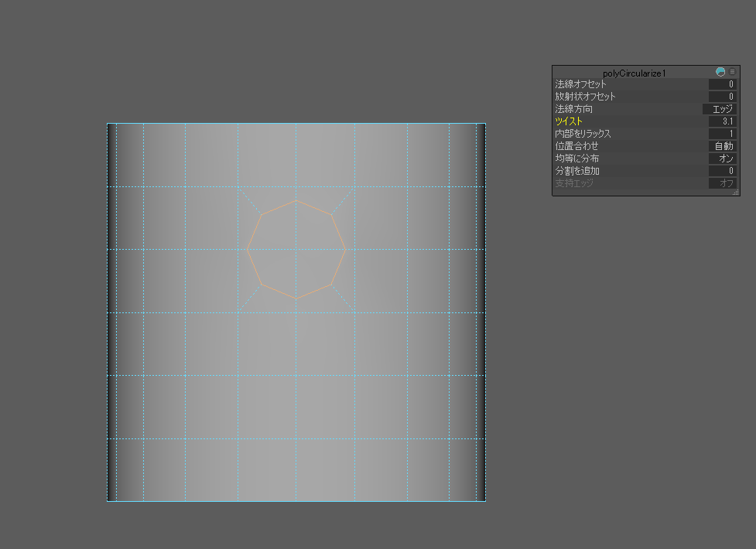Select the polyCircularize1 panel title

[x=634, y=73]
